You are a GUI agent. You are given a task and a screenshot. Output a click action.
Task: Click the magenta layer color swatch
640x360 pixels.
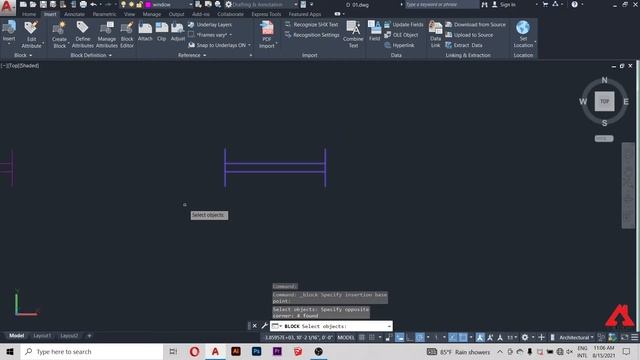tap(149, 4)
